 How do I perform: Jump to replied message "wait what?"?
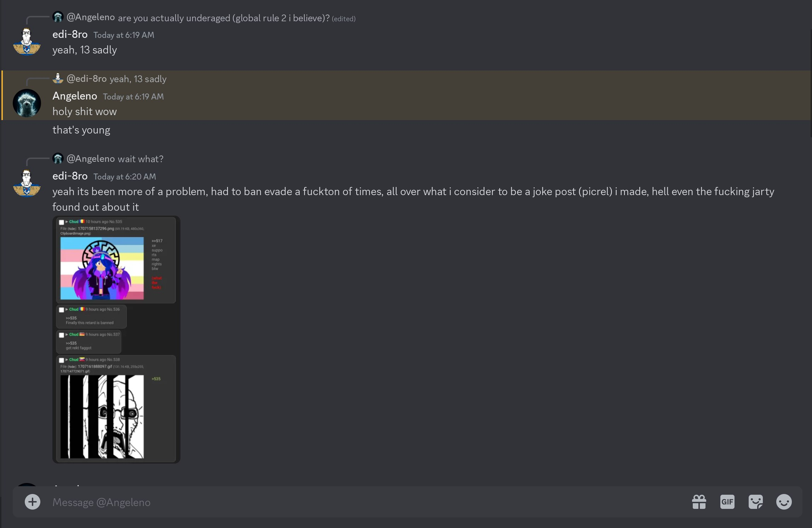[140, 159]
